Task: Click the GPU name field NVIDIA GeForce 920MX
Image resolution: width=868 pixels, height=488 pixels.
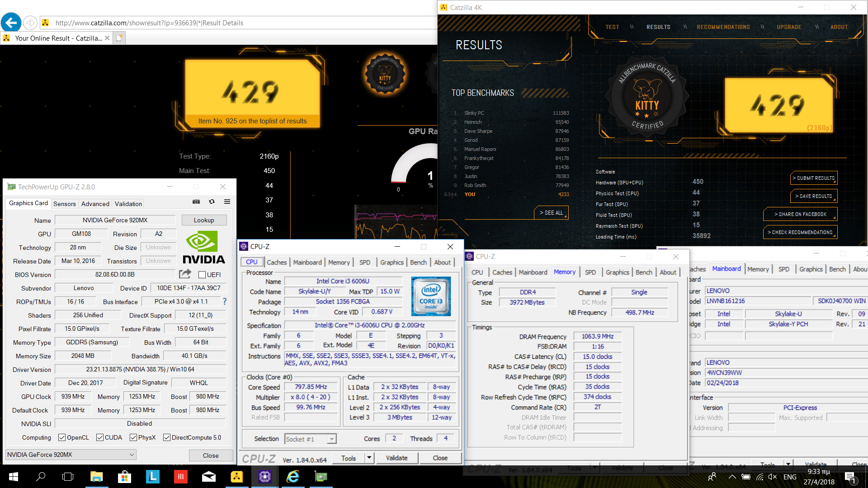Action: pyautogui.click(x=115, y=220)
